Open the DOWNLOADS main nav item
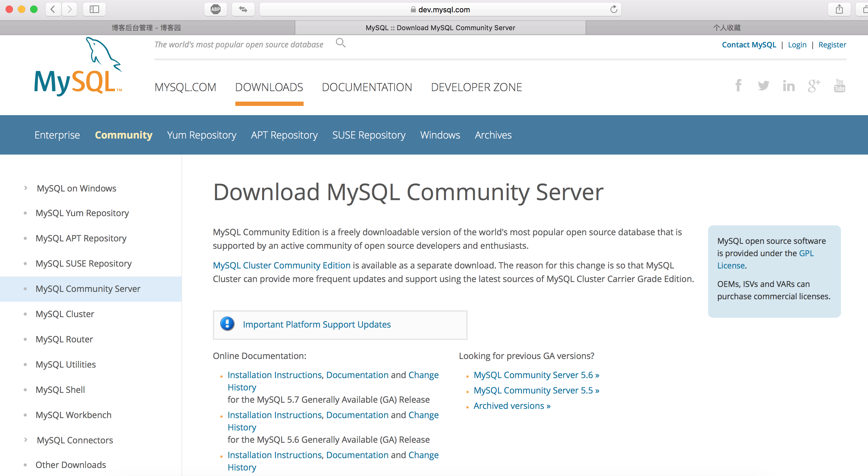This screenshot has width=868, height=476. click(269, 87)
